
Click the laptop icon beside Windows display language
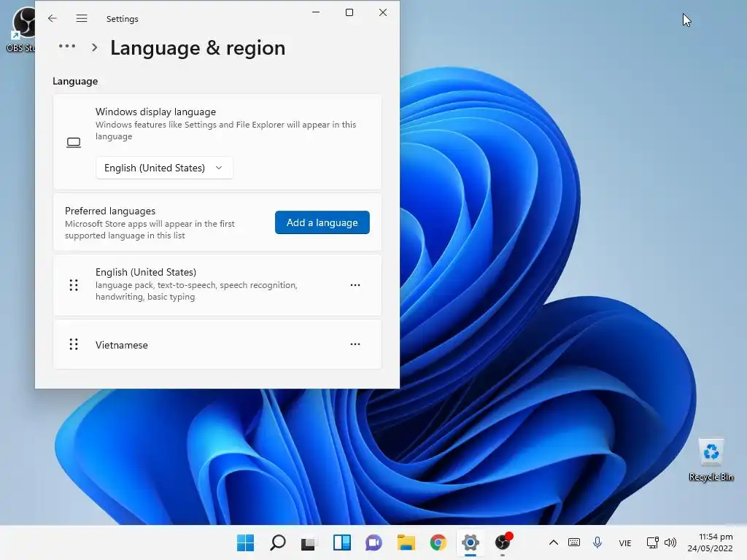coord(74,142)
